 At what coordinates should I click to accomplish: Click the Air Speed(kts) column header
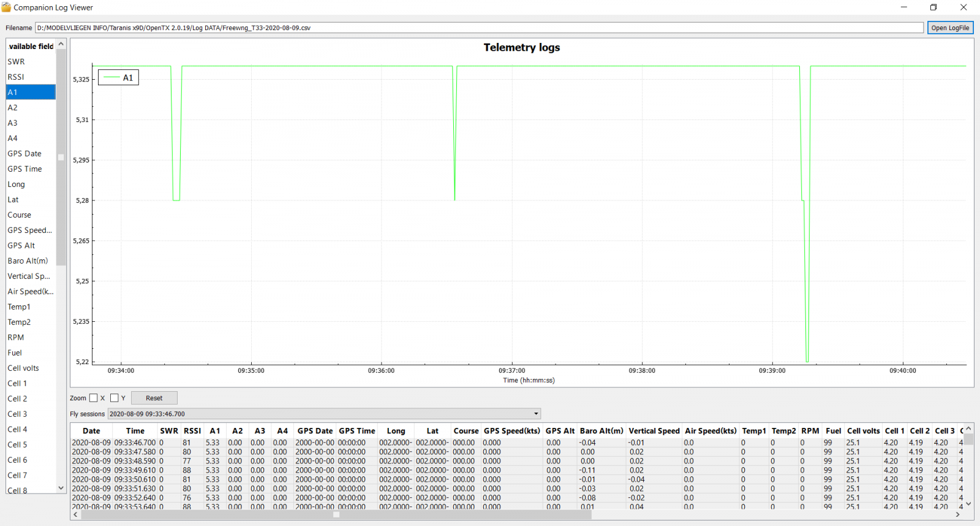pyautogui.click(x=710, y=431)
